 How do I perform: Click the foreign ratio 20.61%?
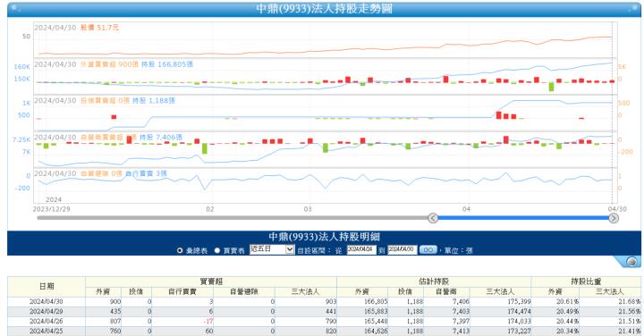coord(568,301)
